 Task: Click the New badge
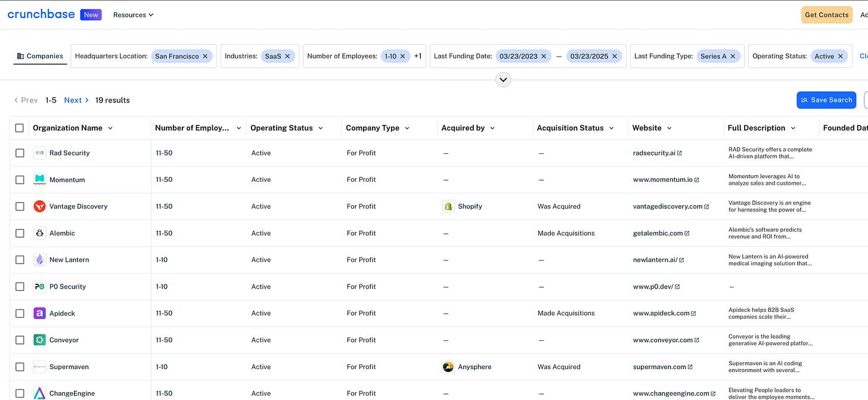pyautogui.click(x=91, y=15)
